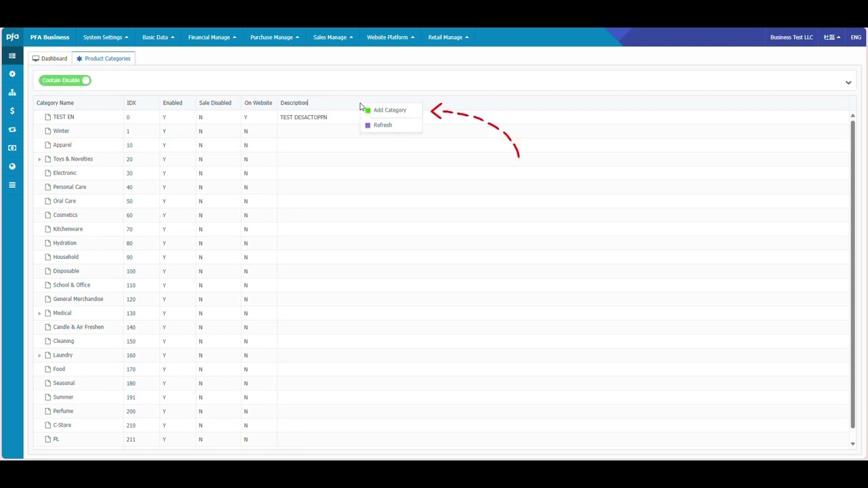Choose Add Category from the context menu

[x=391, y=110]
